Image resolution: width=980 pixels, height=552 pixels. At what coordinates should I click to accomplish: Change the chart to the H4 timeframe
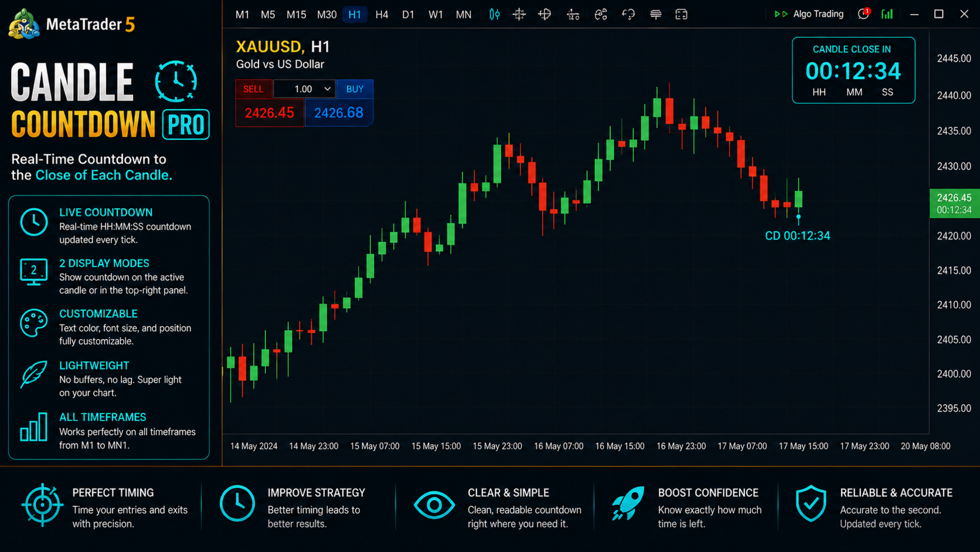[x=382, y=15]
